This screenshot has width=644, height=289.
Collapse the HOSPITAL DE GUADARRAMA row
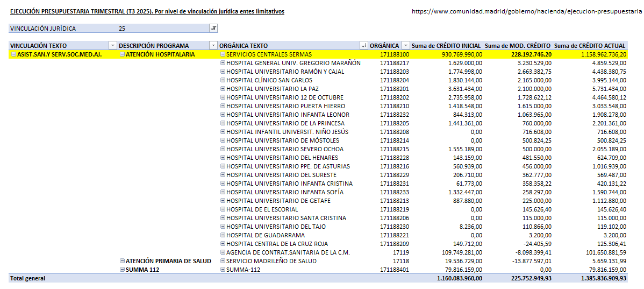click(x=223, y=235)
